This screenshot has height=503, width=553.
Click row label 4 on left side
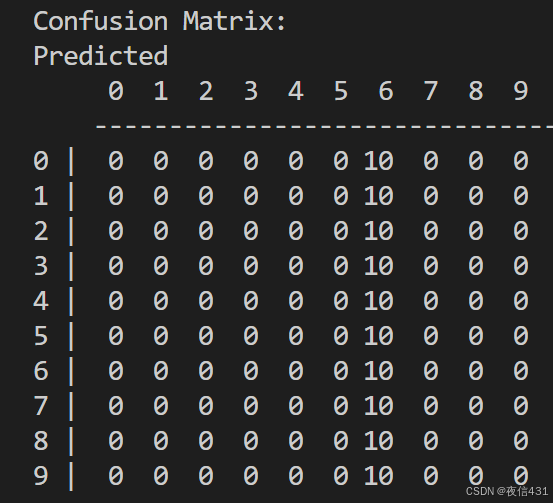(x=41, y=301)
